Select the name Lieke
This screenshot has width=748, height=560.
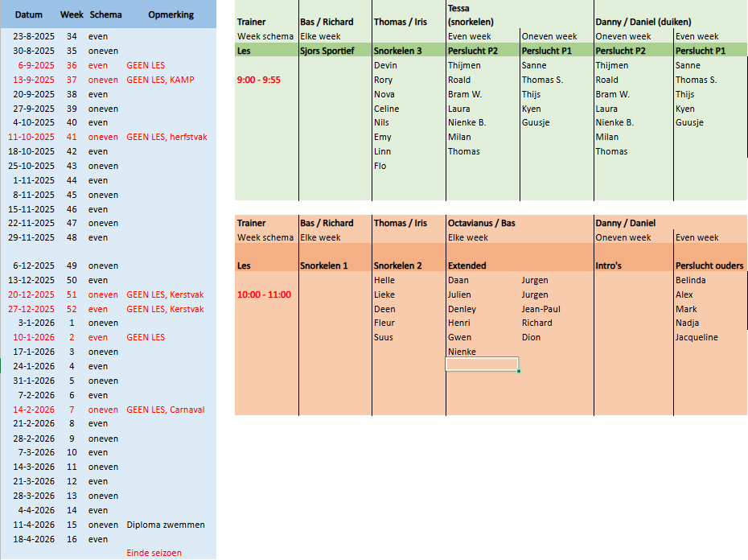click(x=384, y=294)
